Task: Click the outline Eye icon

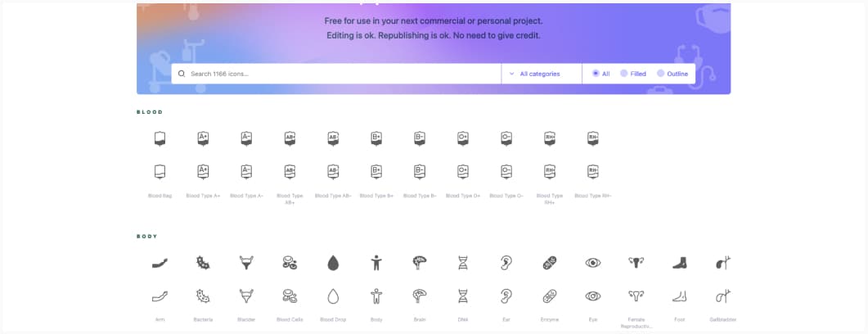Action: (x=593, y=296)
